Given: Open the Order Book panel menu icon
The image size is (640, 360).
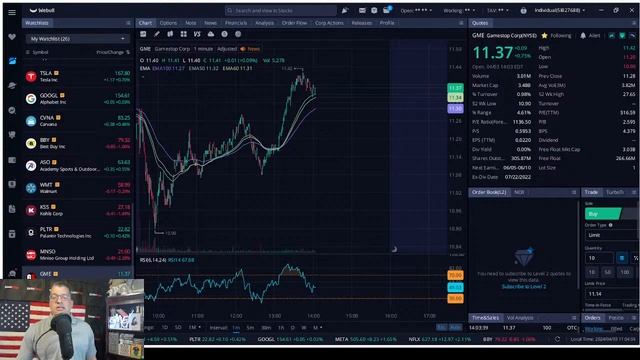Looking at the screenshot, I should coord(574,192).
